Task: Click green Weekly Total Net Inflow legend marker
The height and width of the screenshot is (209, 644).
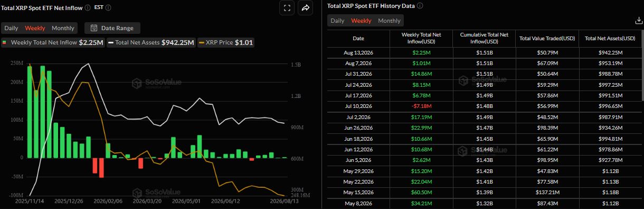Action: click(x=5, y=42)
